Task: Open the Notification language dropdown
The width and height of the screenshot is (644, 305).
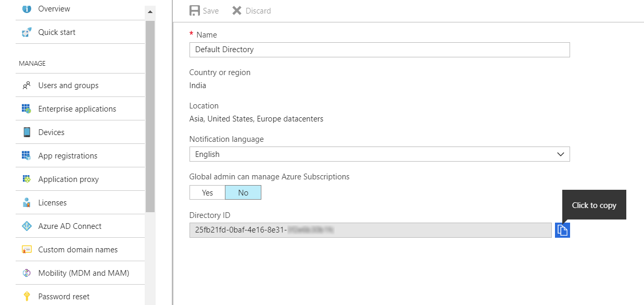Action: click(380, 154)
